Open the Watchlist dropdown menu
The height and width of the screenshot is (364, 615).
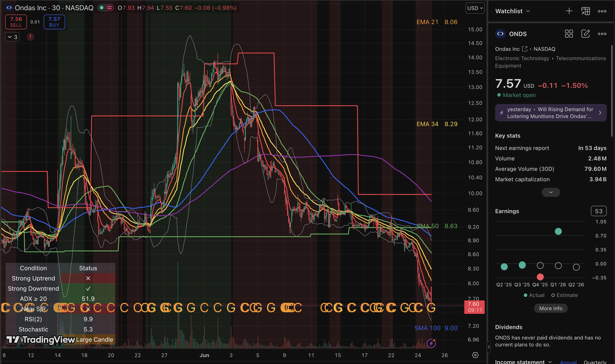point(512,11)
